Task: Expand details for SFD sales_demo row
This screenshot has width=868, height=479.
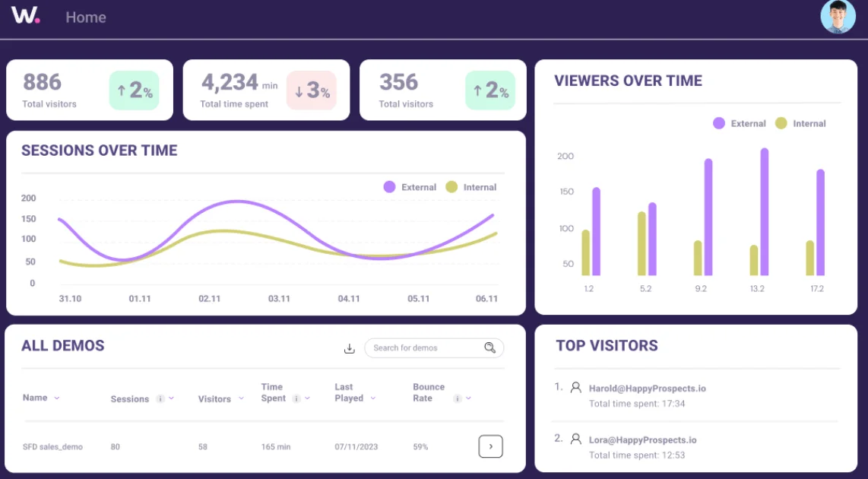Action: (x=490, y=446)
